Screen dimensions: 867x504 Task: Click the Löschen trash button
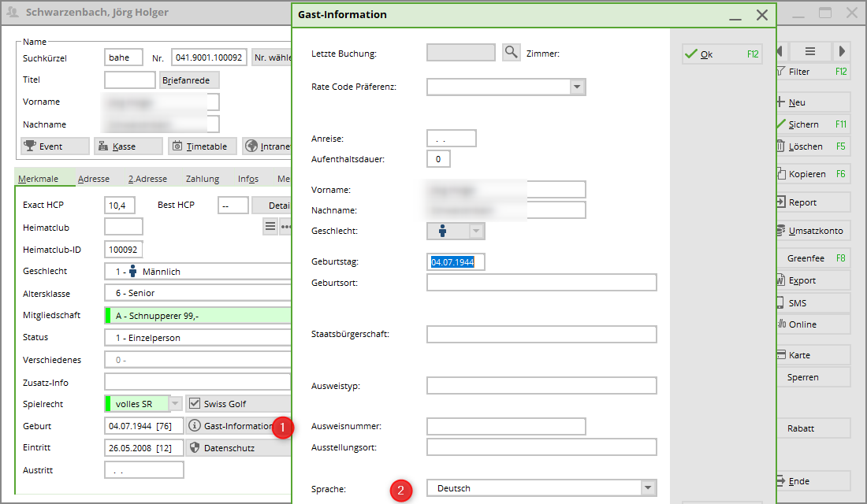click(812, 146)
